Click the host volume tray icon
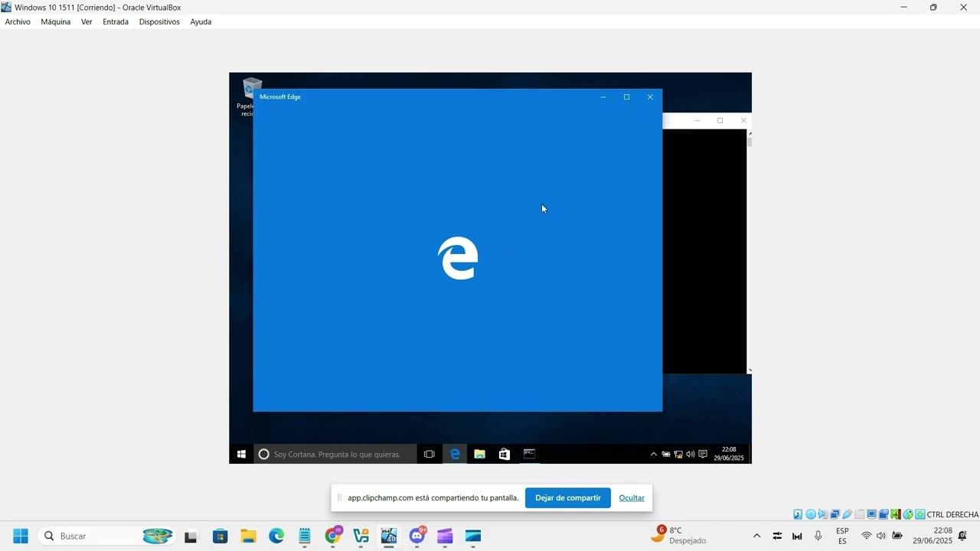The width and height of the screenshot is (980, 551). tap(881, 536)
